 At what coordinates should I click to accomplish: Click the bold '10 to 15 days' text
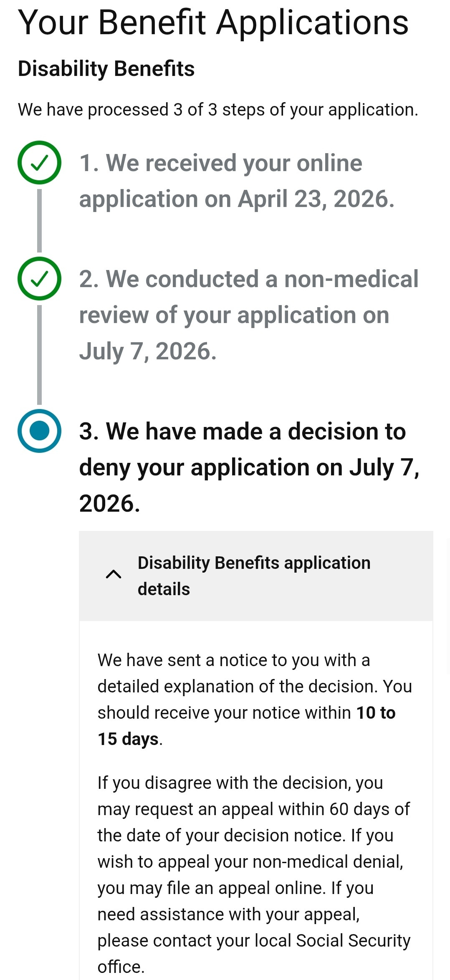point(246,726)
